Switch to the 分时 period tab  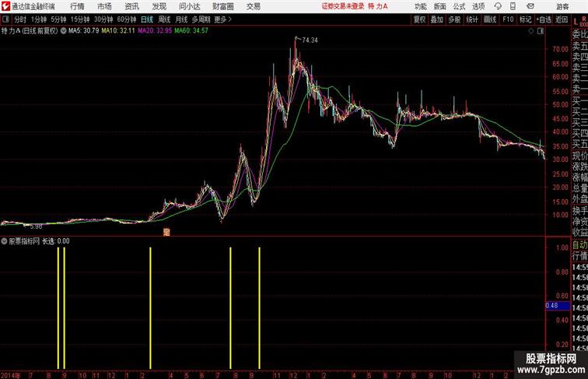[x=20, y=19]
